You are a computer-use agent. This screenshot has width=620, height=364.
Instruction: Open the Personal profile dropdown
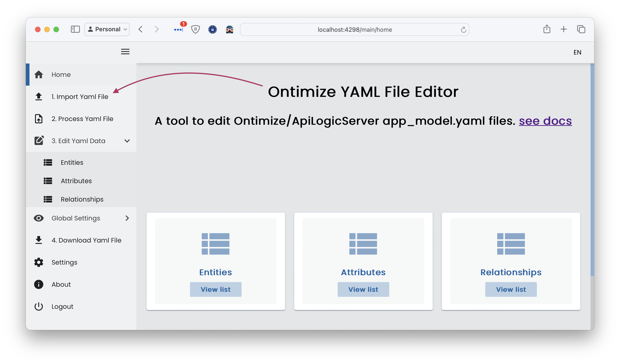[107, 29]
